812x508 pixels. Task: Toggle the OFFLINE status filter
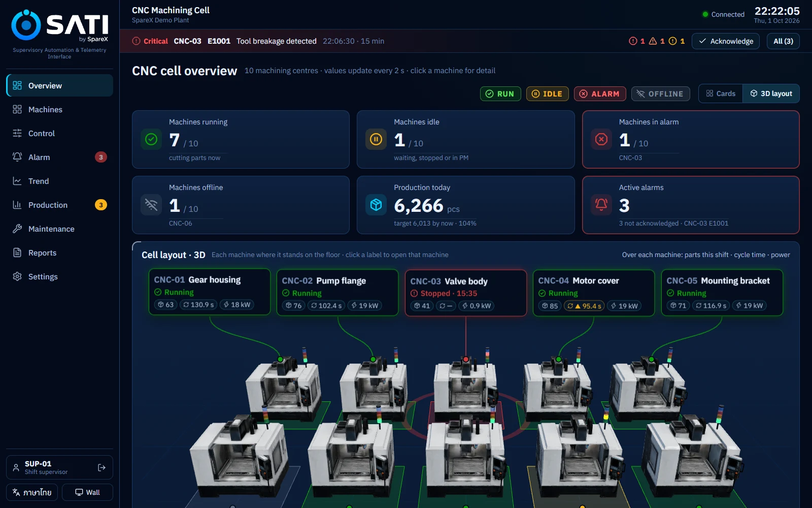[660, 93]
